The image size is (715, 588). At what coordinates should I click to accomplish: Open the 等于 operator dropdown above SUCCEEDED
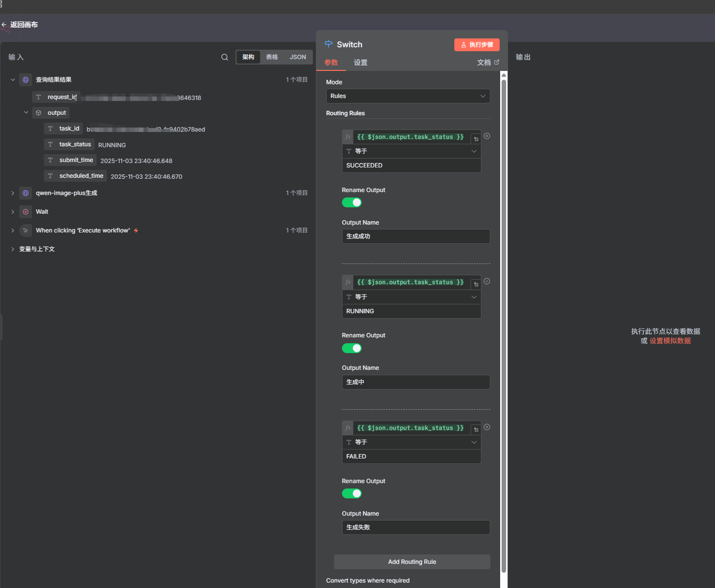411,151
